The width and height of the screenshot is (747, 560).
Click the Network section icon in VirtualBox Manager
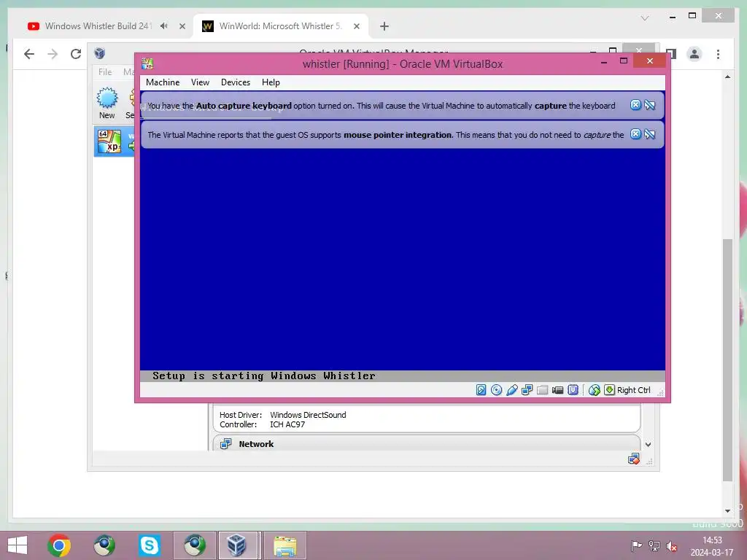tap(226, 444)
